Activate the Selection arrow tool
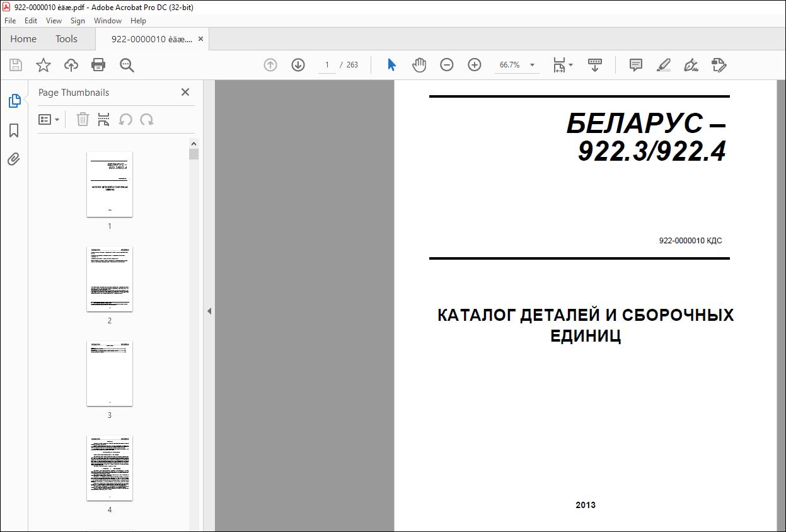The image size is (786, 532). click(391, 65)
